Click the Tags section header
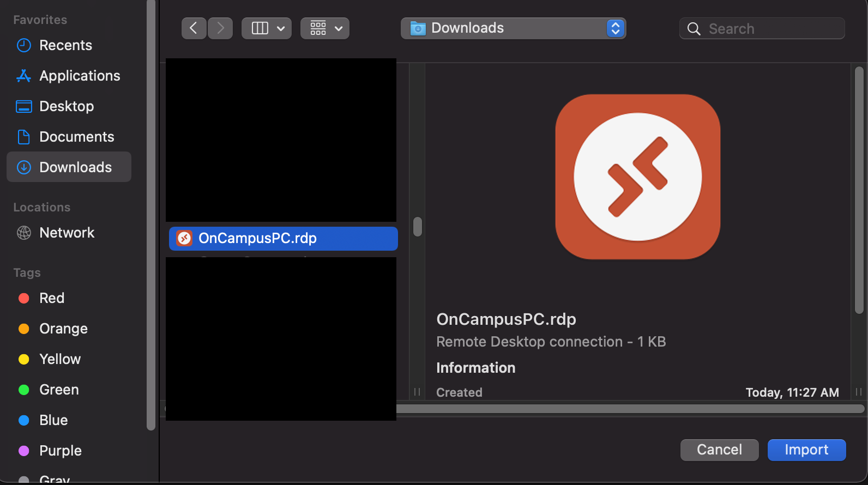Screen dimensions: 868x485 tap(27, 272)
